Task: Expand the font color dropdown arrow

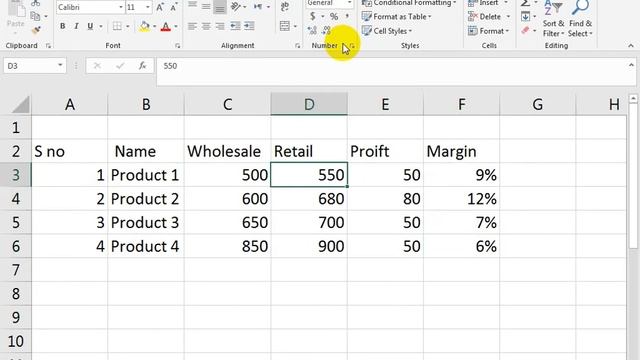Action: [x=176, y=27]
